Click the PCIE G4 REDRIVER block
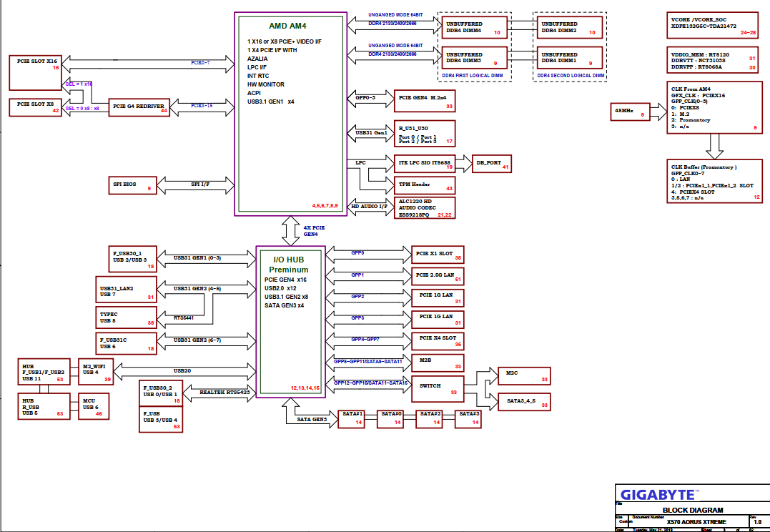 139,107
